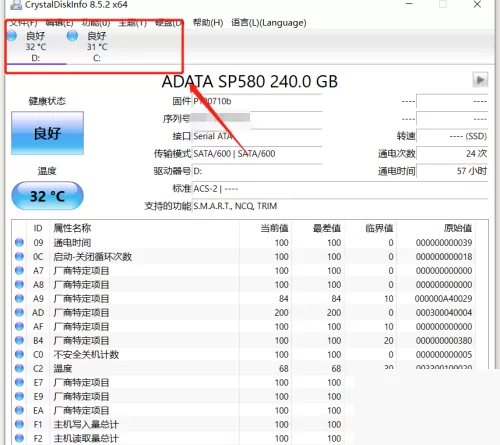
Task: Click status dot for C0 不安全关机计数
Action: (x=19, y=354)
